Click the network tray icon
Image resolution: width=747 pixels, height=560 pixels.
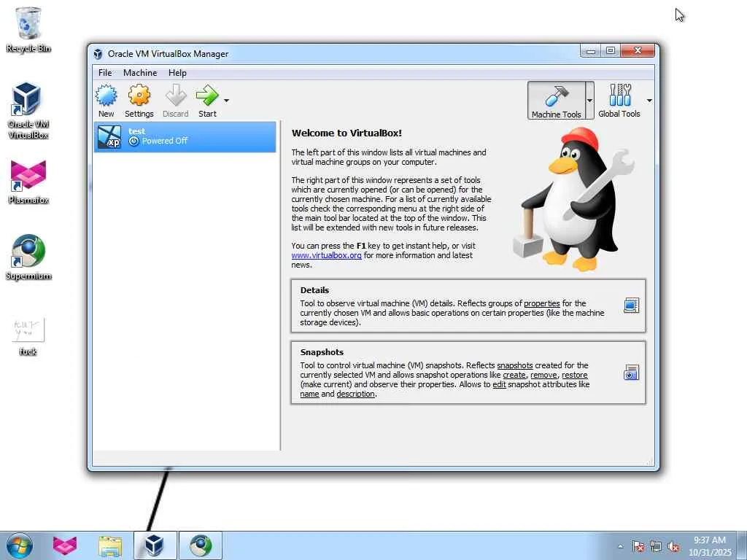[x=656, y=546]
